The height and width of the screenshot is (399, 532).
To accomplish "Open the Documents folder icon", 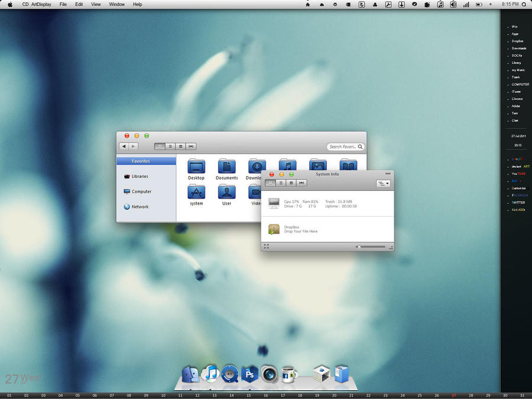I will (x=226, y=166).
